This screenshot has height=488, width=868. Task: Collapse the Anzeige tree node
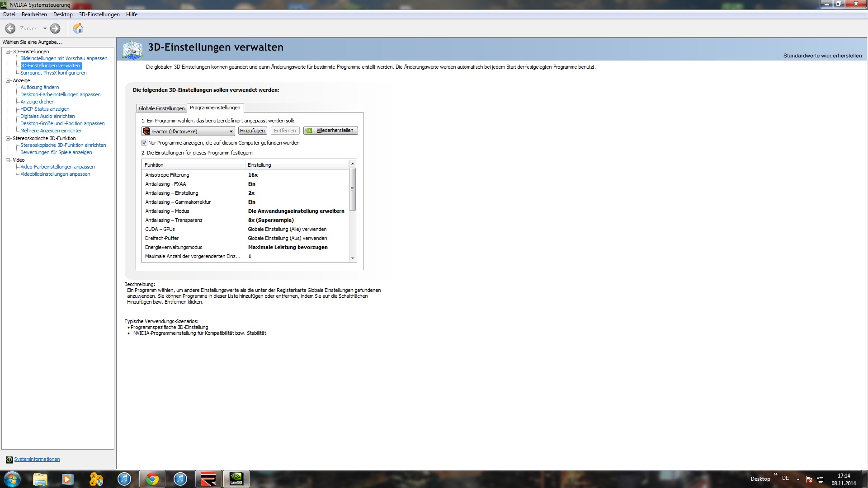(8, 80)
